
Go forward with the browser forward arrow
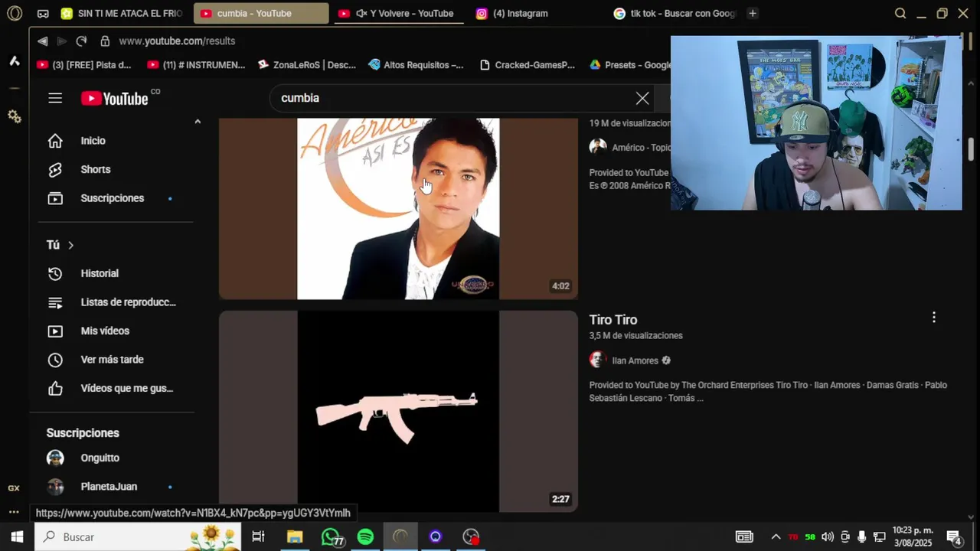point(62,41)
